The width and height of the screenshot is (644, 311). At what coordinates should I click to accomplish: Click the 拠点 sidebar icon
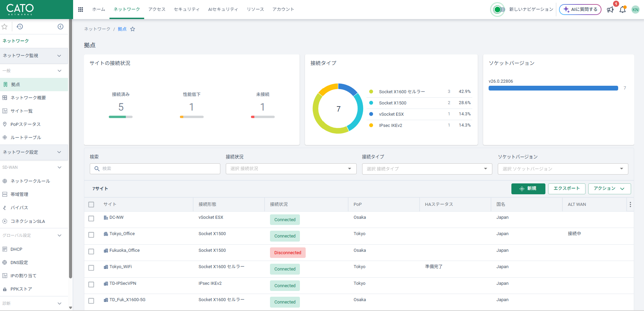tap(5, 84)
